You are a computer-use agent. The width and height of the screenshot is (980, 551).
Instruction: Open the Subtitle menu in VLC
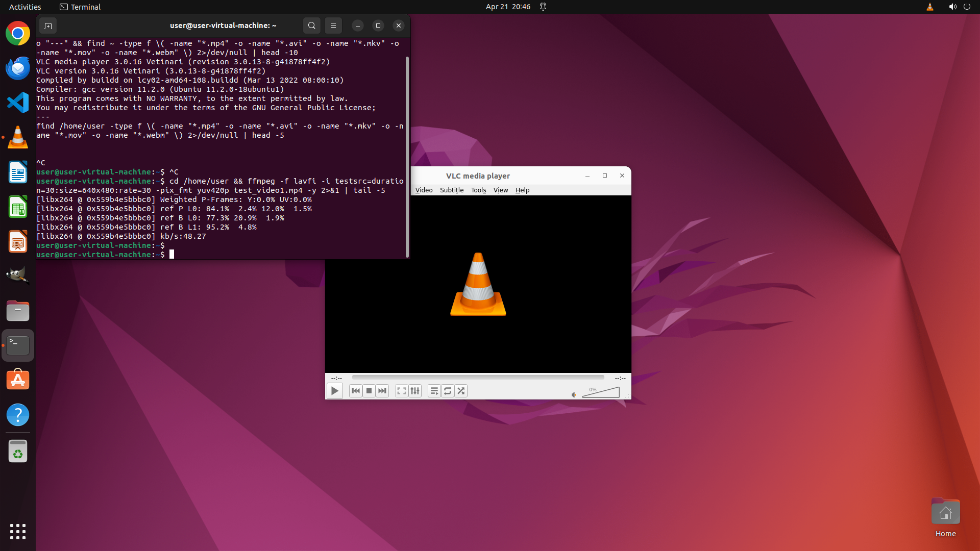(451, 190)
